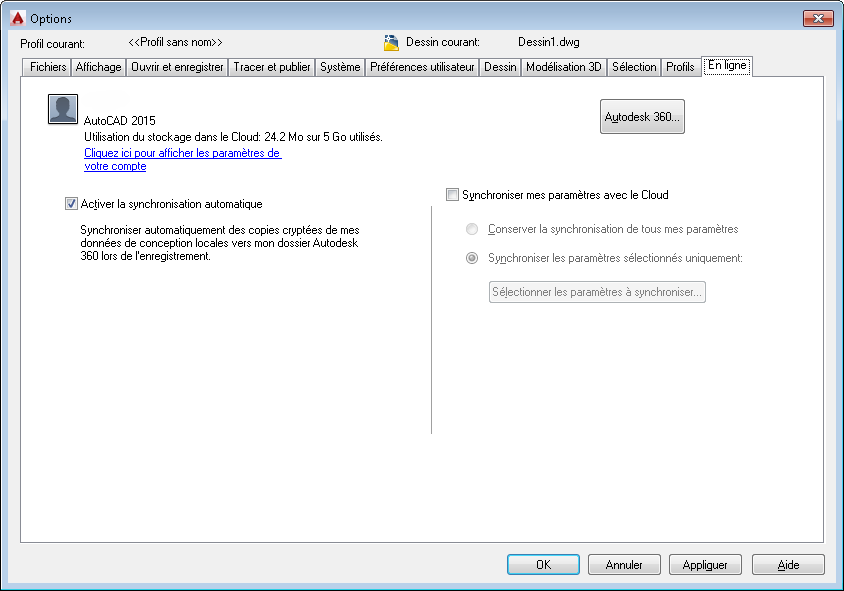Open the account settings link
This screenshot has width=844, height=591.
coord(182,159)
